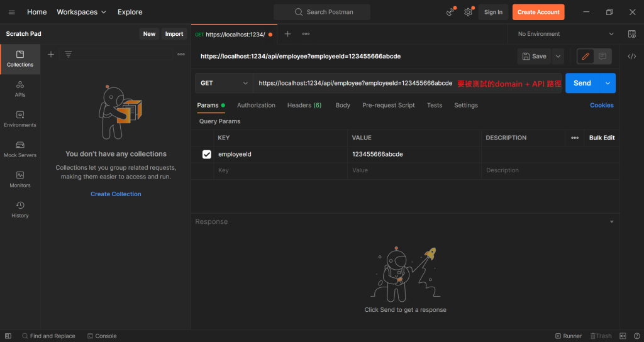Open the help question mark icon
This screenshot has height=342, width=644.
point(636,336)
